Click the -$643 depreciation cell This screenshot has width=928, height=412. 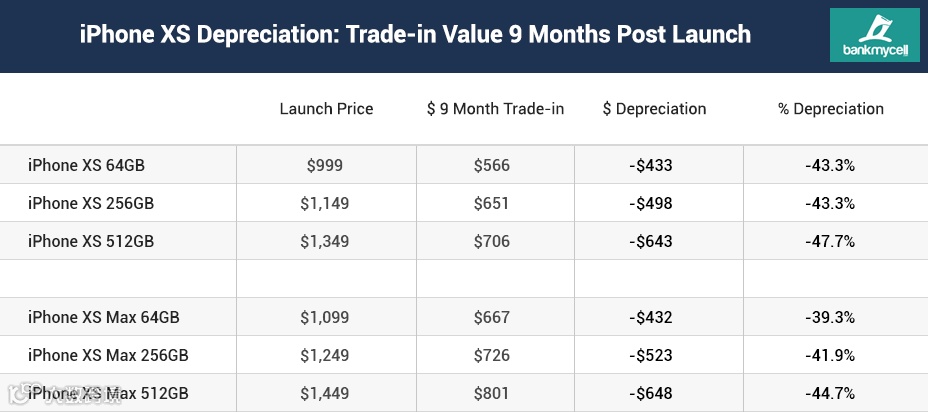tap(650, 241)
